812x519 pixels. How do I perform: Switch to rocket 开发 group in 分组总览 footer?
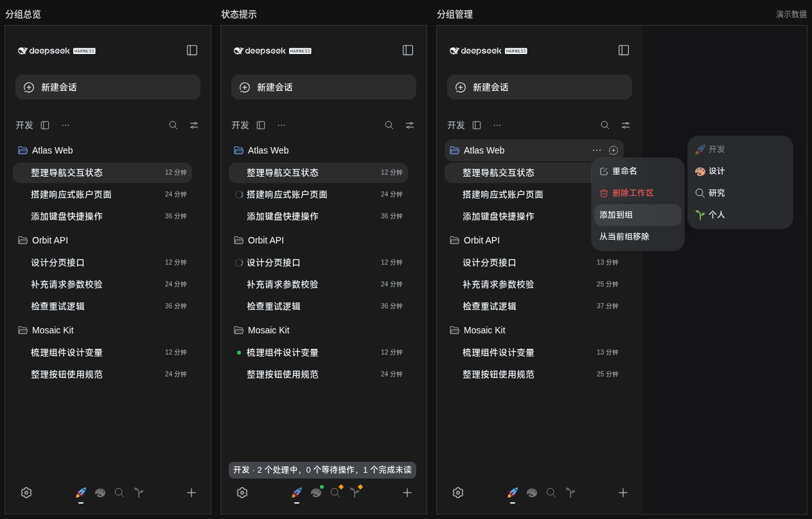click(x=81, y=493)
